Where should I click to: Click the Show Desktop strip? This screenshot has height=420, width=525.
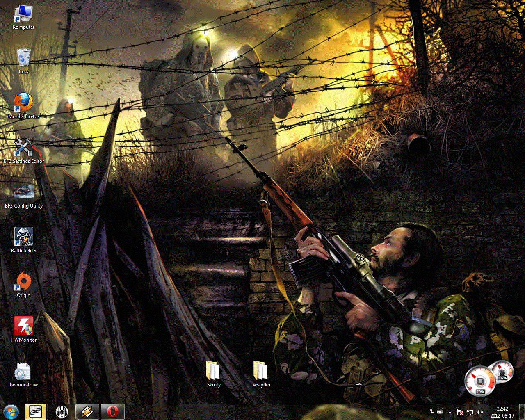tap(522, 412)
